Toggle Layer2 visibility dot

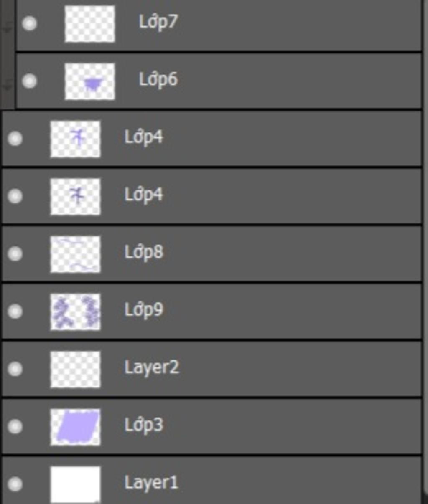tap(15, 369)
